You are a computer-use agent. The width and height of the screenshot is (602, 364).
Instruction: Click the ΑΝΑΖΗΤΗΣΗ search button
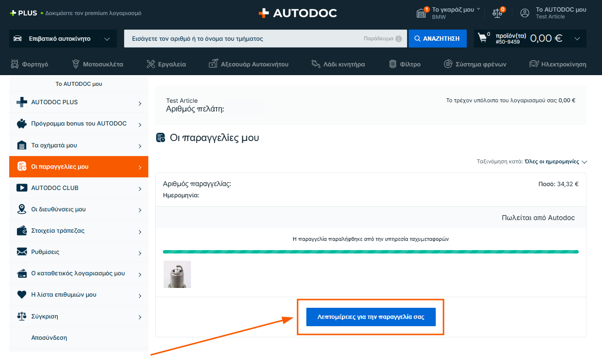[x=438, y=38]
